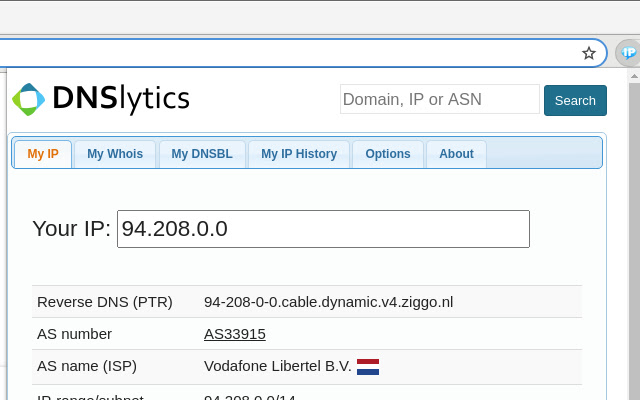Image resolution: width=640 pixels, height=400 pixels.
Task: Click the reverse DNS hostname ending in ziggo.nl
Action: coord(328,302)
